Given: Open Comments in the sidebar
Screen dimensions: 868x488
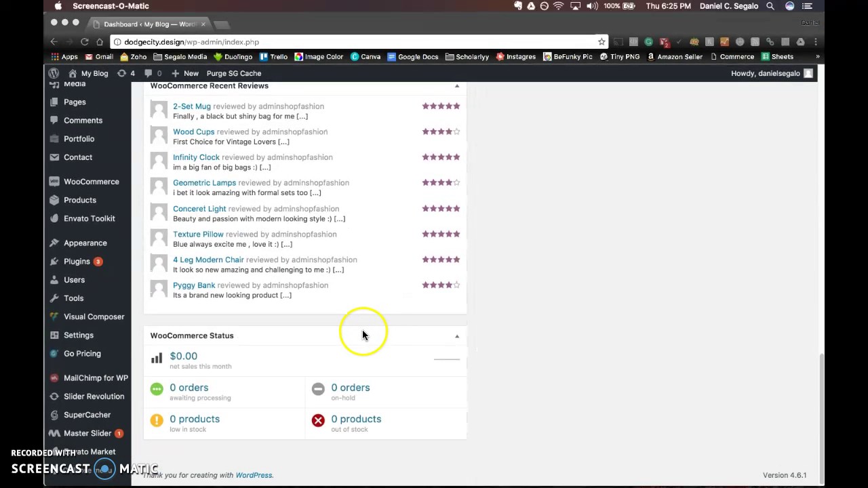Looking at the screenshot, I should (x=83, y=120).
